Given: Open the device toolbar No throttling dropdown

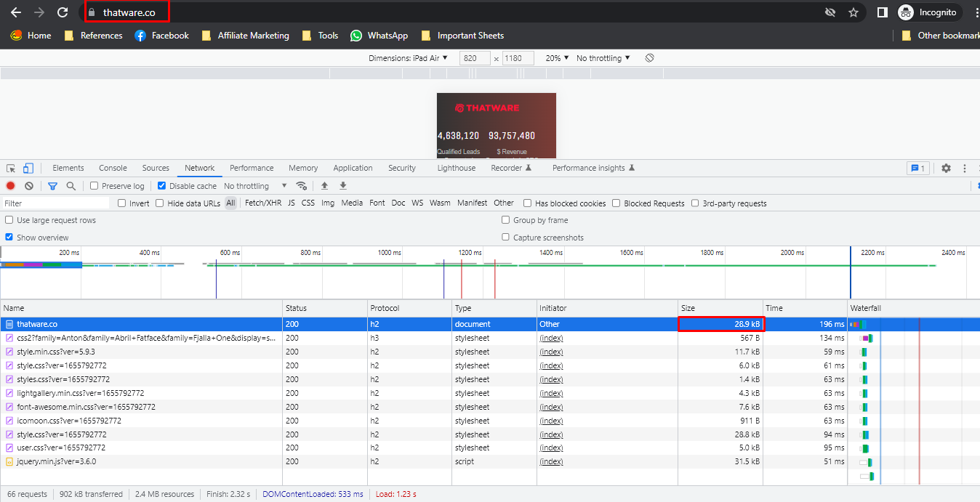Looking at the screenshot, I should (x=603, y=58).
